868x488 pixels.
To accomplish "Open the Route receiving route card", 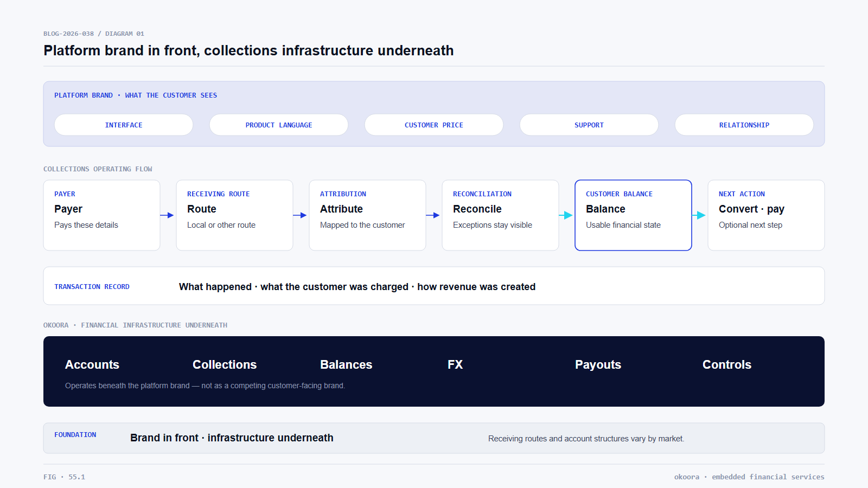I will 234,215.
